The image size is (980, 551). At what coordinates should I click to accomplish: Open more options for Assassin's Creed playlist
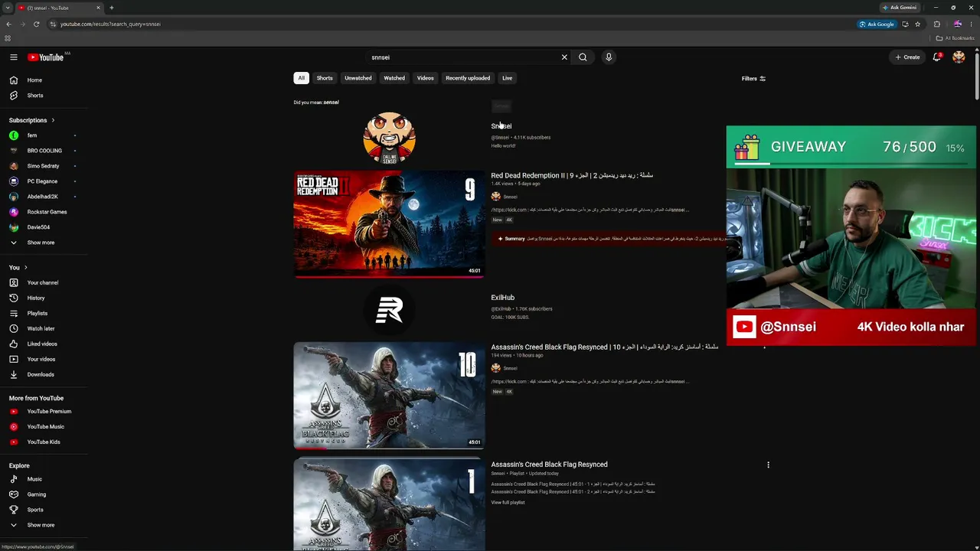[768, 465]
